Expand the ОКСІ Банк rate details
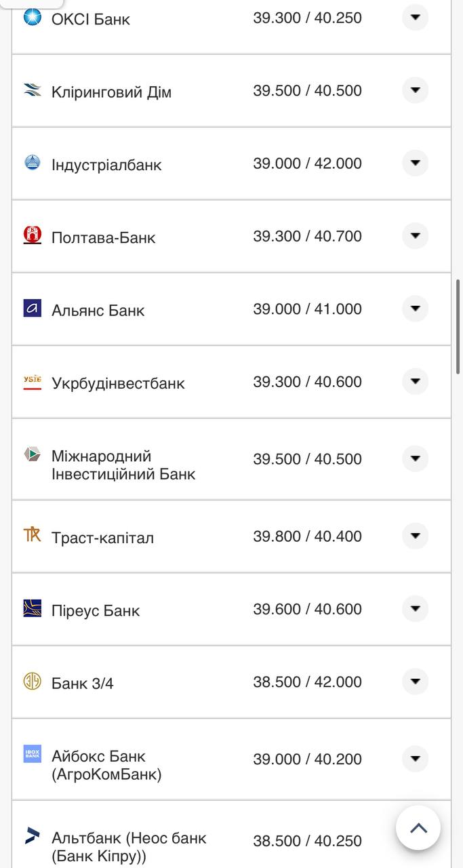 pyautogui.click(x=416, y=17)
